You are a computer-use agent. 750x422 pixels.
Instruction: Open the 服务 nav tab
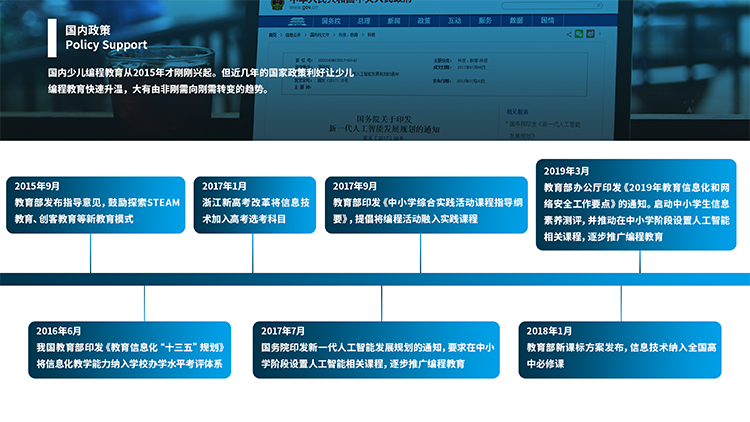point(485,21)
